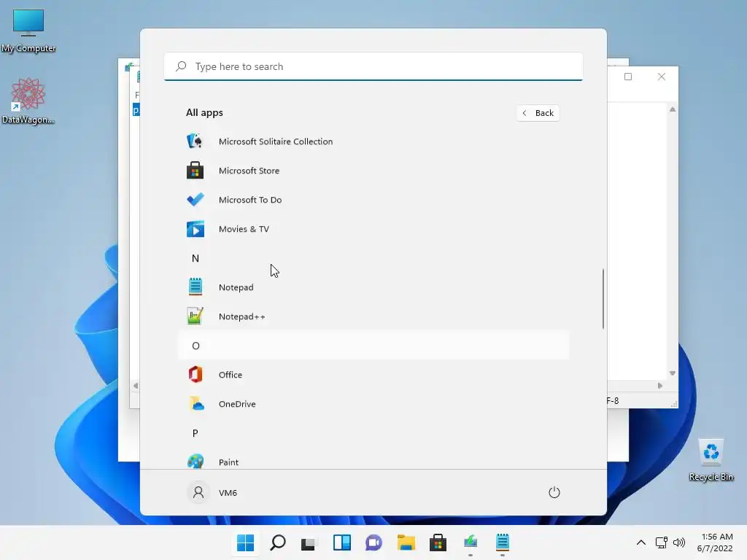The height and width of the screenshot is (560, 747).
Task: Open File Explorer from the taskbar
Action: pyautogui.click(x=406, y=542)
